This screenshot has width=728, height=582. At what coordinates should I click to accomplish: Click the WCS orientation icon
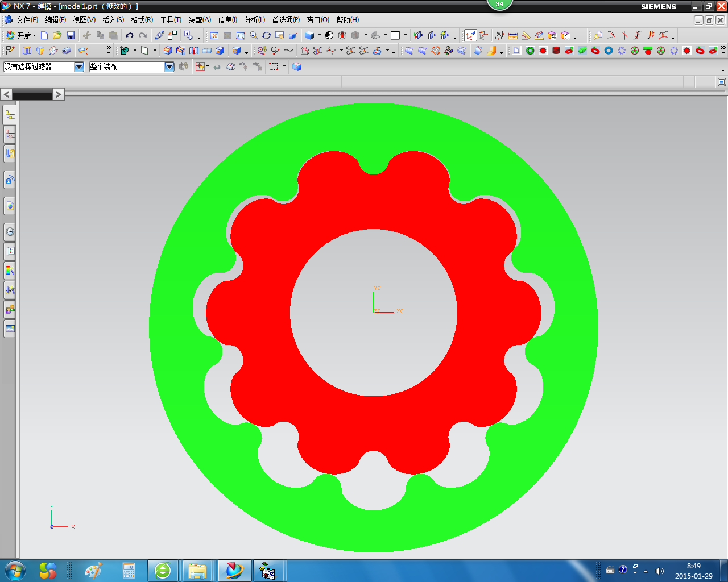483,35
